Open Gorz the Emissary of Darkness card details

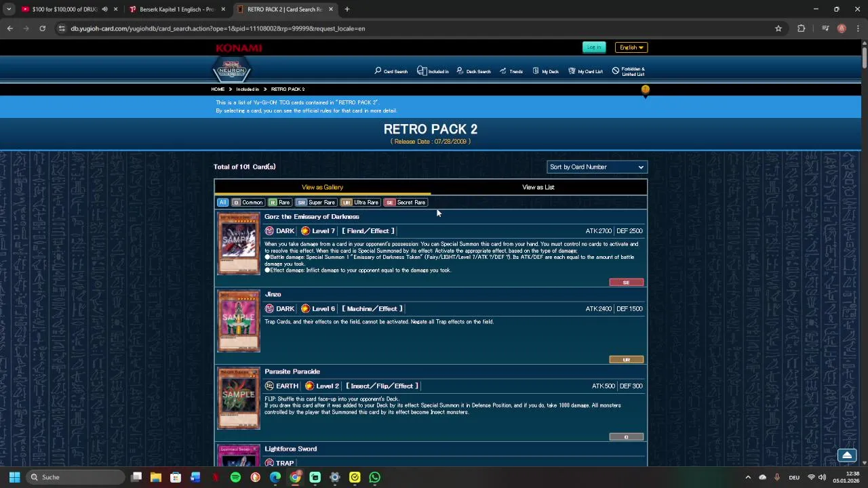[x=312, y=217]
